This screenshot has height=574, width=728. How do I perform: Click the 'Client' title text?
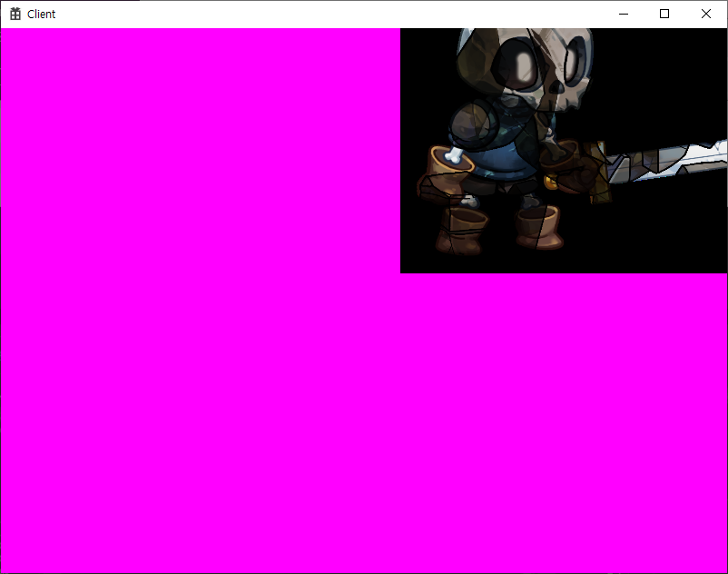click(x=42, y=15)
